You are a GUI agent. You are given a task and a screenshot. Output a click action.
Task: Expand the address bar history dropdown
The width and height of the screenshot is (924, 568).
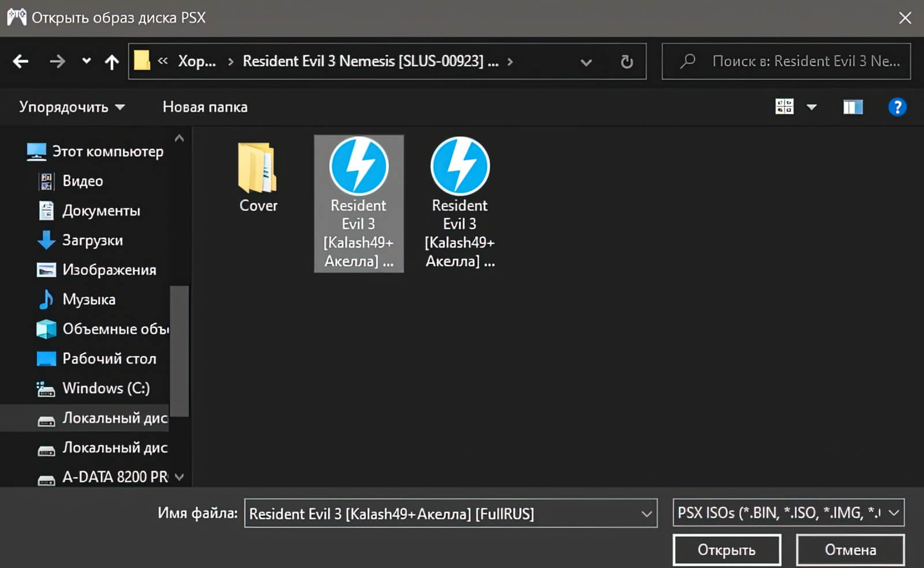tap(586, 62)
